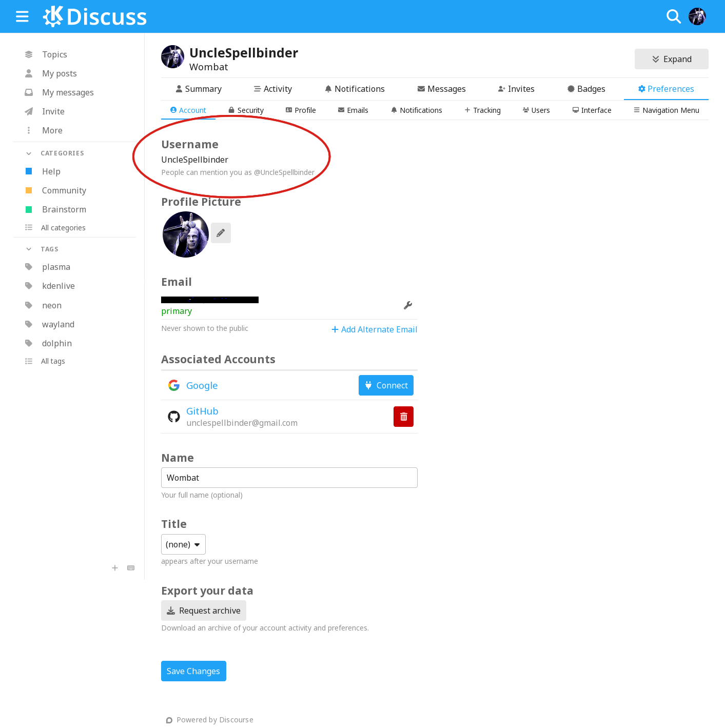Open the Badges tab
The width and height of the screenshot is (725, 728).
tap(586, 89)
